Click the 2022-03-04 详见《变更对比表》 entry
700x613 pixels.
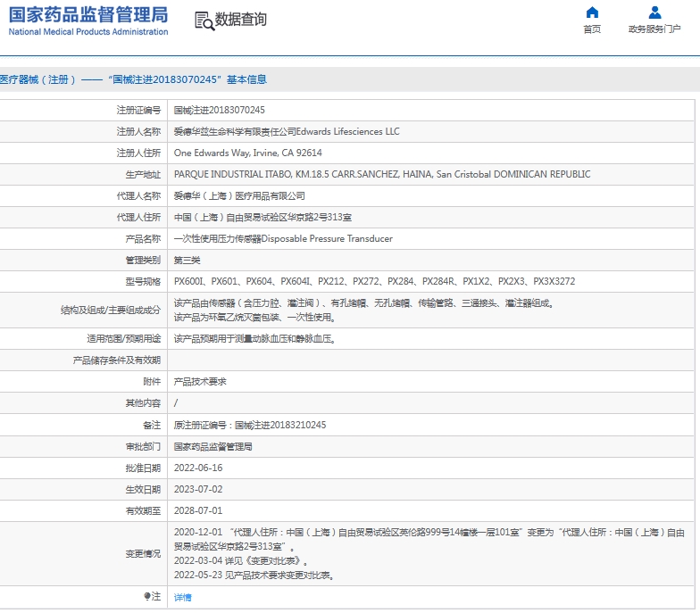241,560
